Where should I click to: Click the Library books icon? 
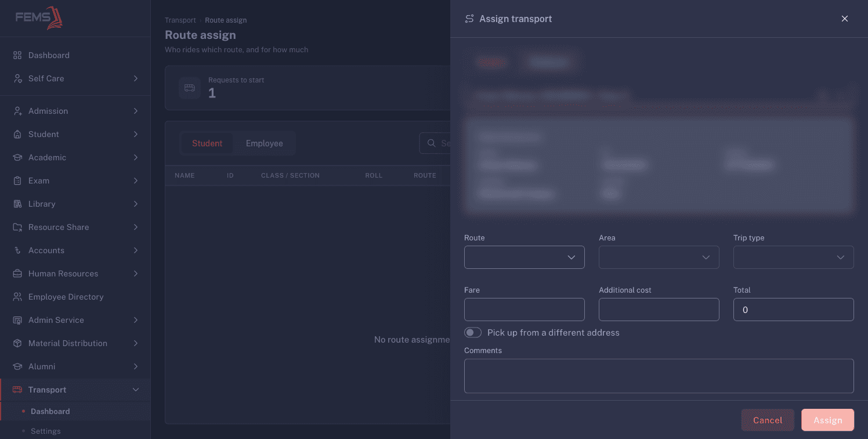point(17,204)
